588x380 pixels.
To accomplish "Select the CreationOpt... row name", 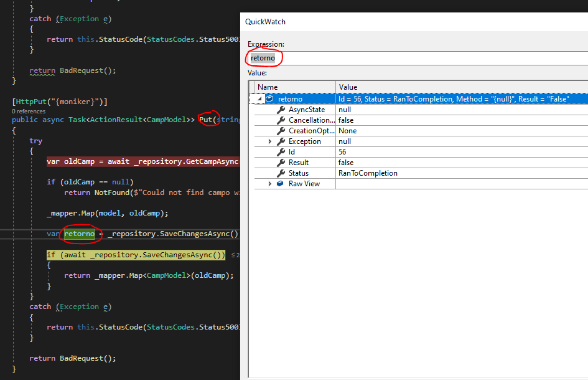I will 312,131.
